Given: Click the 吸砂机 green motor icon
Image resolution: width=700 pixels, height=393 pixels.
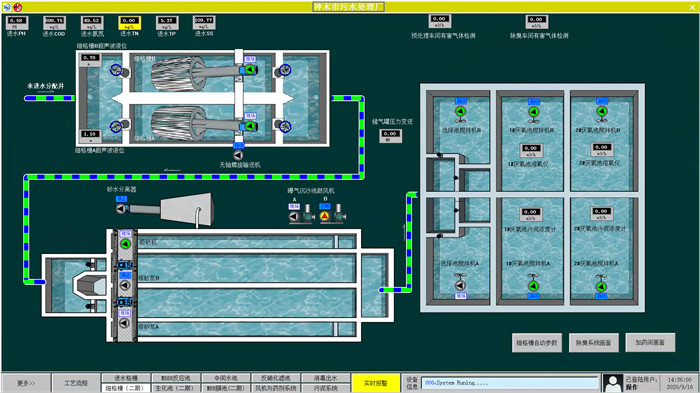Looking at the screenshot, I should (125, 244).
